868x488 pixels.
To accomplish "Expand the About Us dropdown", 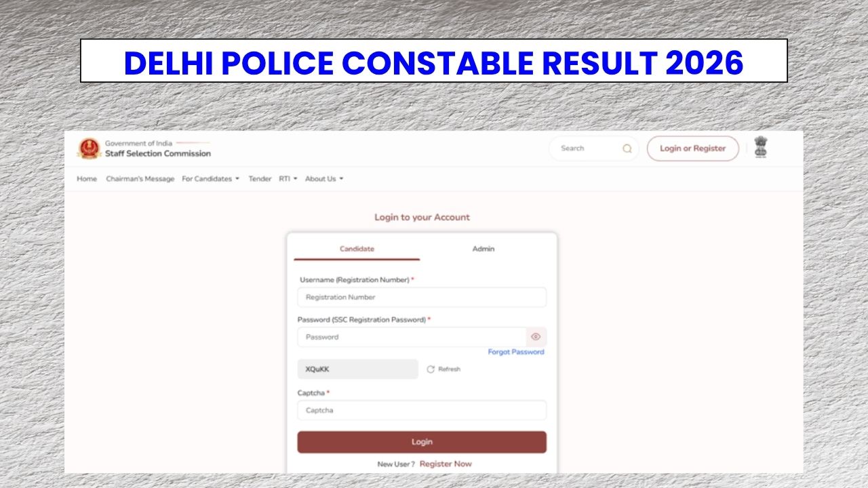I will click(x=324, y=179).
